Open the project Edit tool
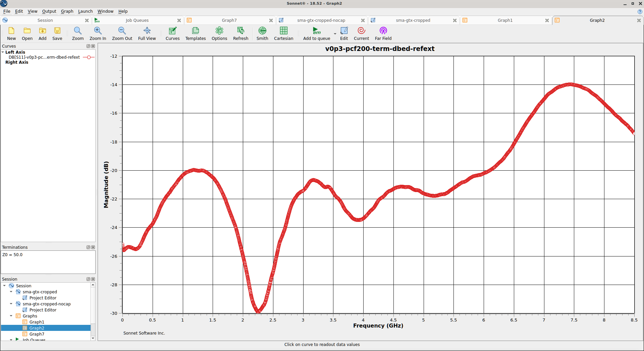Viewport: 644px width, 351px height. [344, 34]
